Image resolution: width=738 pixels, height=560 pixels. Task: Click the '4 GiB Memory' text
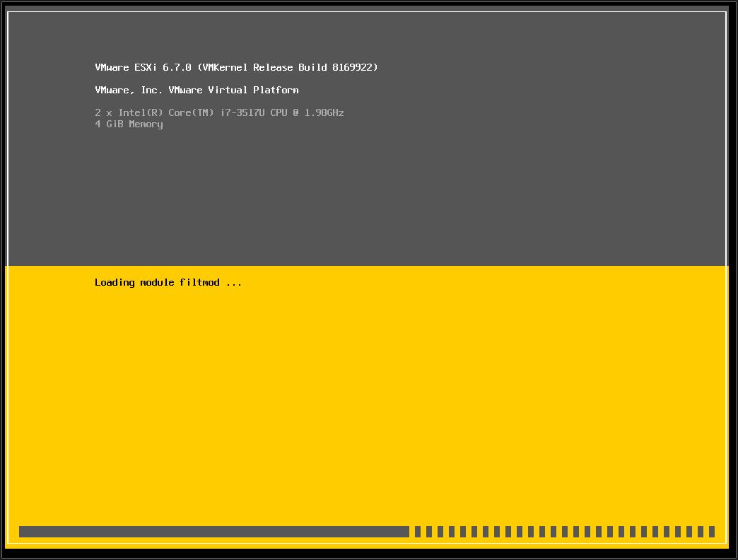(129, 124)
